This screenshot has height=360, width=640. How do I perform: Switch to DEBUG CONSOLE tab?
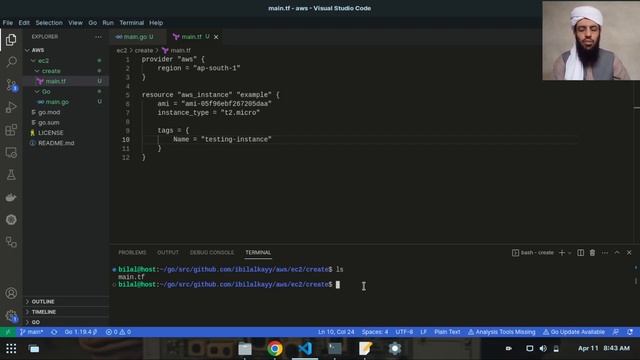[212, 253]
